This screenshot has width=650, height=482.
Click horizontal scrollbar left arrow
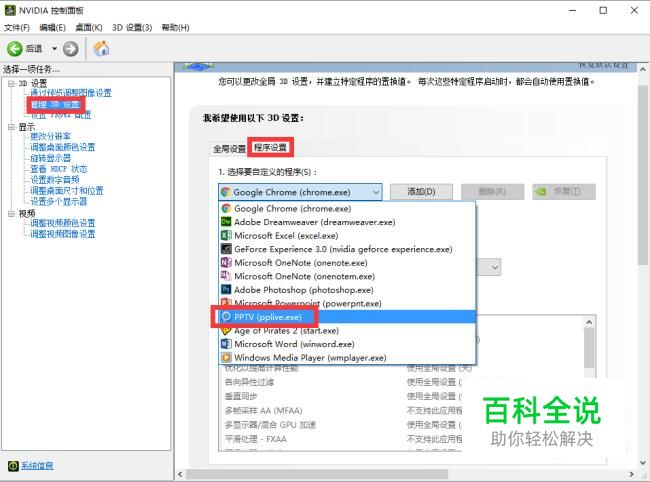coord(180,474)
